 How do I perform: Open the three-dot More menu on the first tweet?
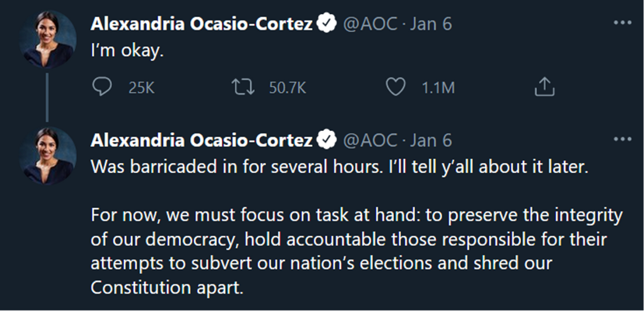pos(622,23)
